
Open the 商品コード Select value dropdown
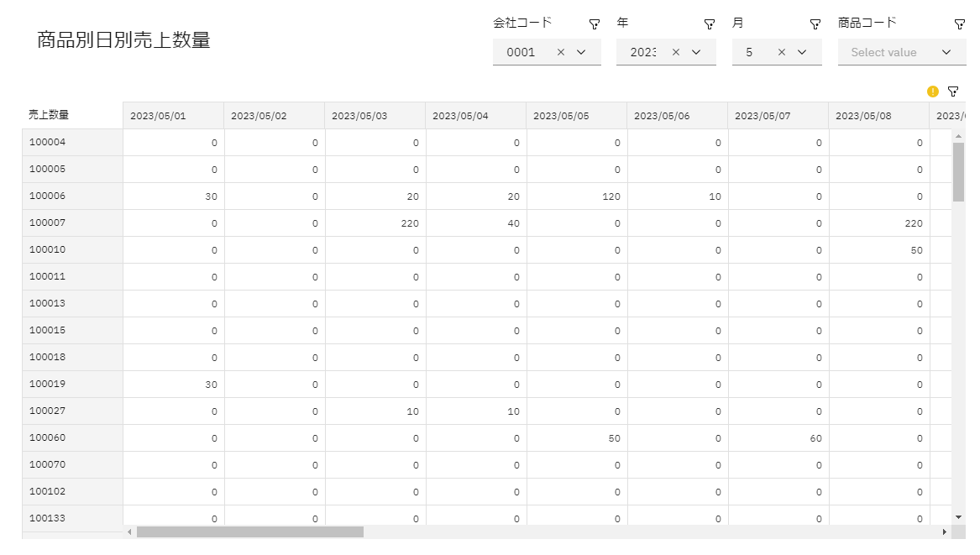(x=901, y=52)
